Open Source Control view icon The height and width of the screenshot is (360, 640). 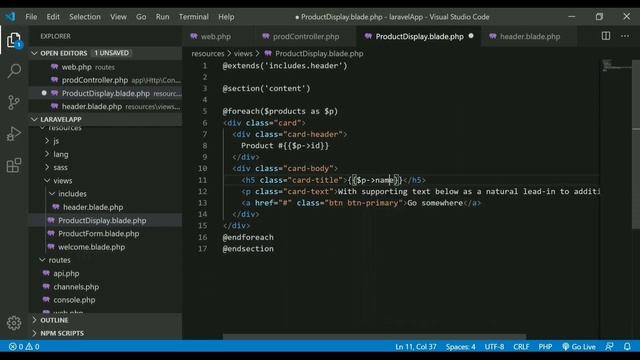(14, 102)
